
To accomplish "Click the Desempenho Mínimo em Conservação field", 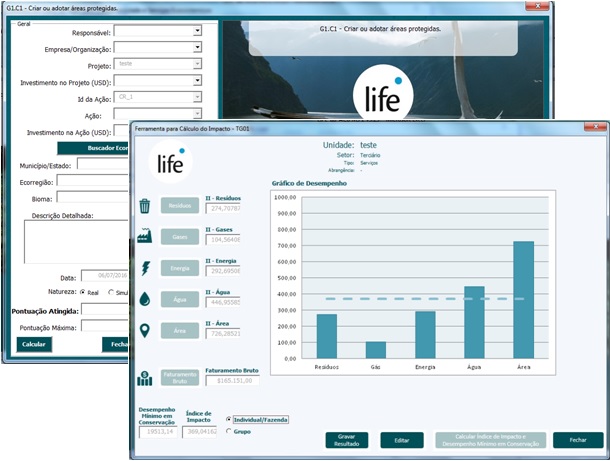I will pyautogui.click(x=158, y=432).
